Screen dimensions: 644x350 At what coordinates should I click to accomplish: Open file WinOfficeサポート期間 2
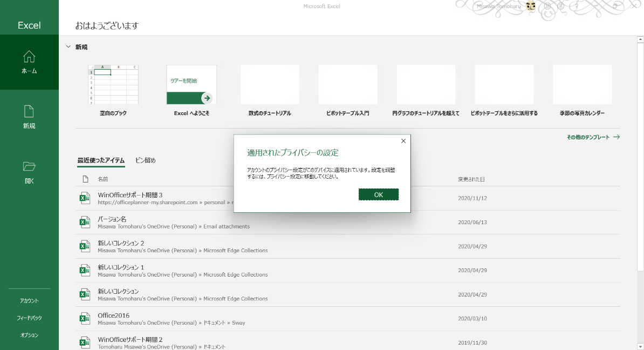point(130,340)
